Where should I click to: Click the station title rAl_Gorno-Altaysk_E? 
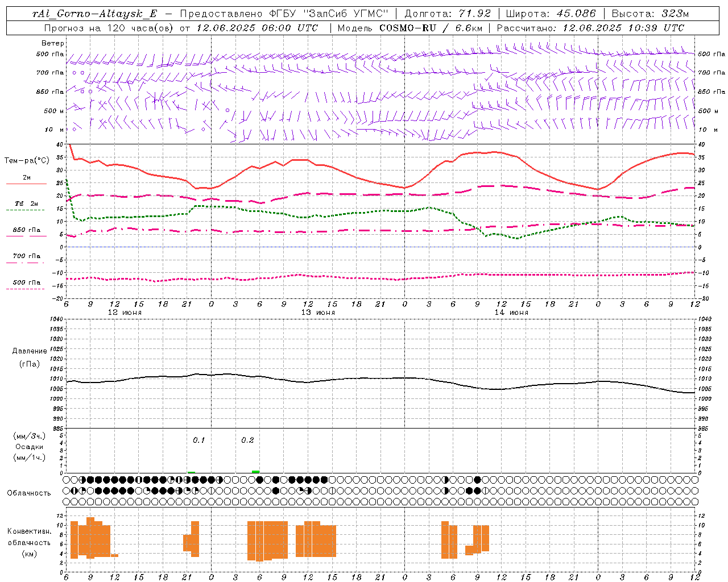point(94,14)
